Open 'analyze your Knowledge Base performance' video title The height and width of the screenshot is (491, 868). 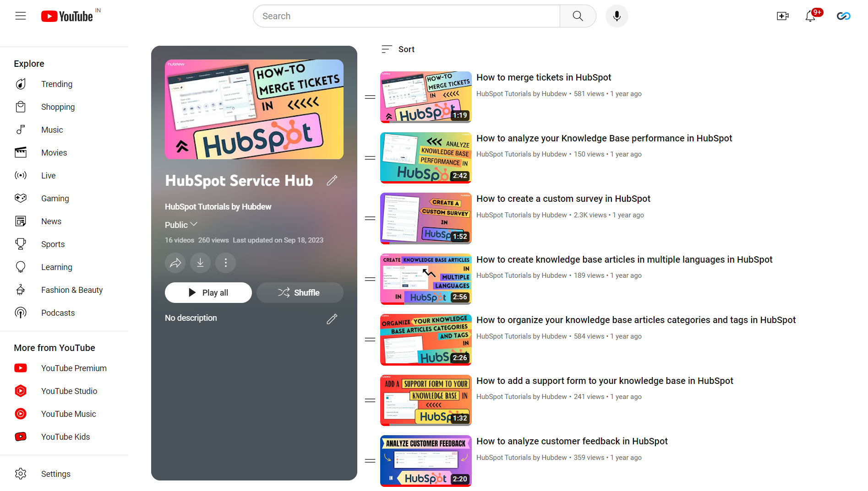pos(604,138)
